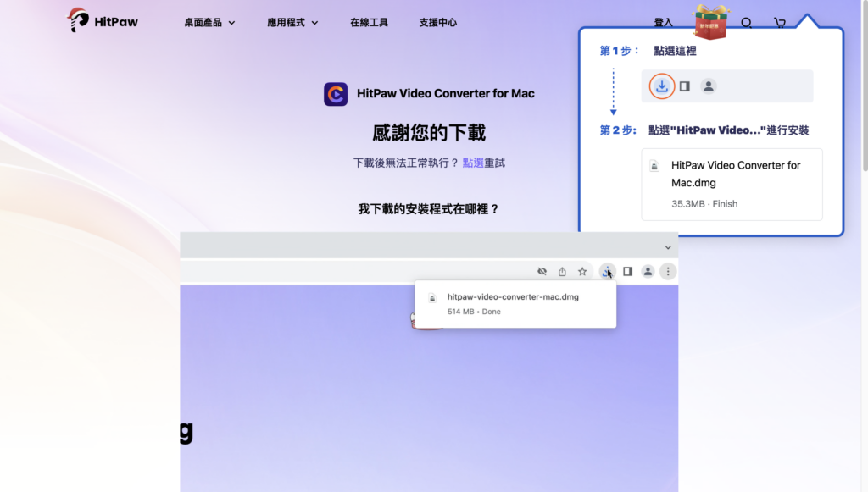Click the 登入 login link
Image resolution: width=868 pixels, height=492 pixels.
tap(663, 23)
